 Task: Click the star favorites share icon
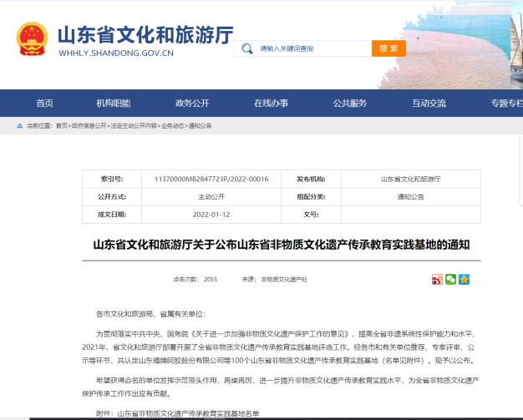(x=464, y=279)
